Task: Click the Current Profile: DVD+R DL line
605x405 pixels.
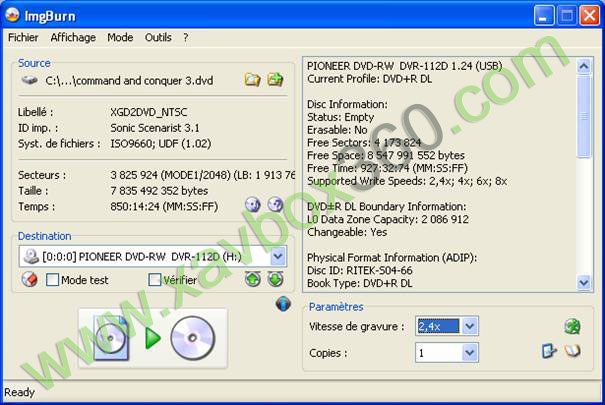Action: 369,79
